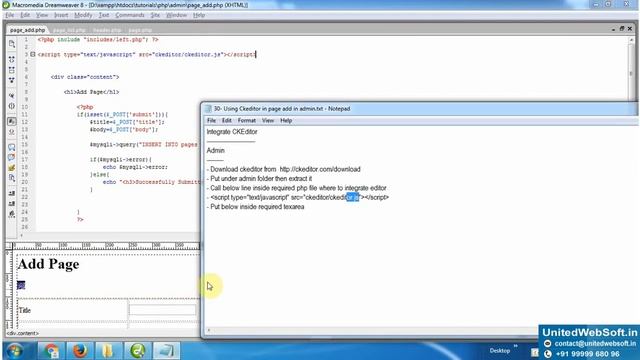Click the Select Parent Tag icon
Image resolution: width=640 pixels, height=360 pixels.
pyautogui.click(x=12, y=96)
